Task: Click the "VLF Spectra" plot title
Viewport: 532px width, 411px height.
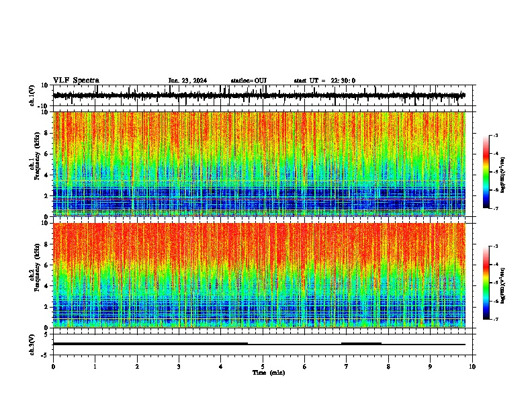Action: point(76,81)
